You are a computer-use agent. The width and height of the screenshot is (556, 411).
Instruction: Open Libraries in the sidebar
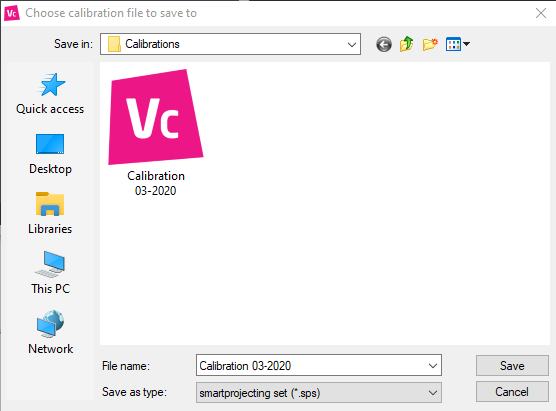pyautogui.click(x=50, y=213)
